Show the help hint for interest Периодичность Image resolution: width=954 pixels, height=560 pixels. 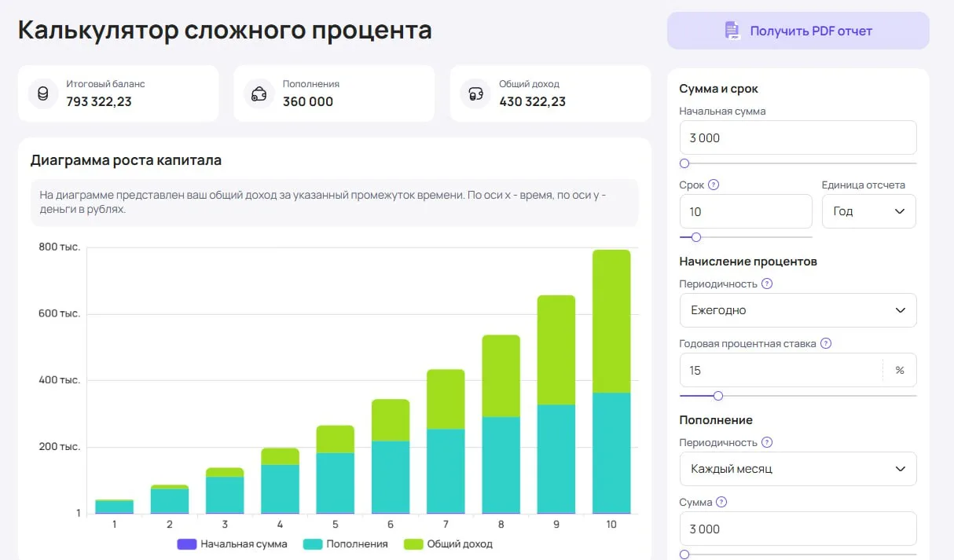[x=767, y=284]
